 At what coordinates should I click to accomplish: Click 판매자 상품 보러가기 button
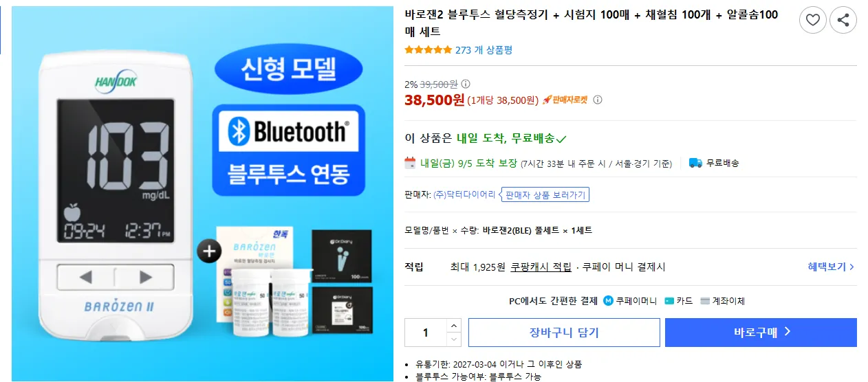click(x=545, y=194)
